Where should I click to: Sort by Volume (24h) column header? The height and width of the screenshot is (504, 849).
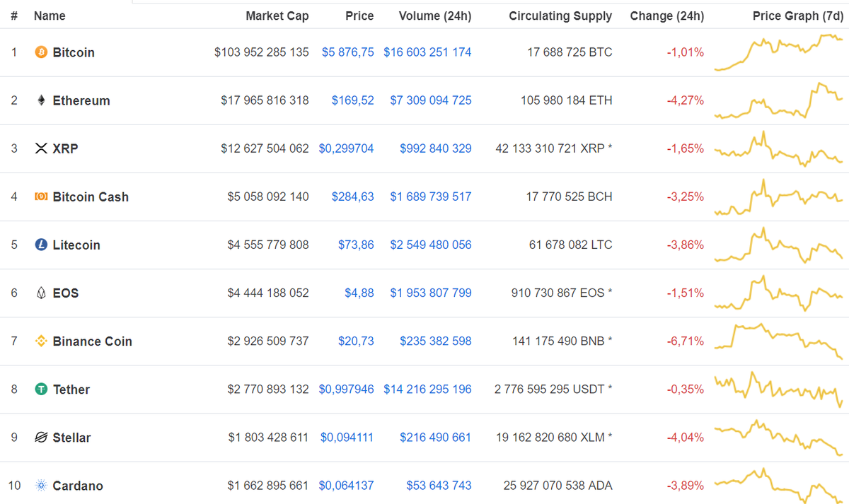(435, 16)
